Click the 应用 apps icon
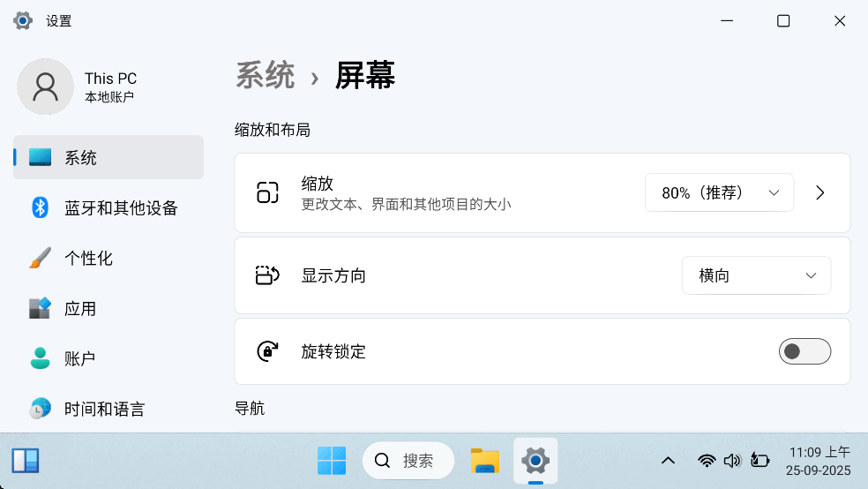868x489 pixels. [40, 308]
